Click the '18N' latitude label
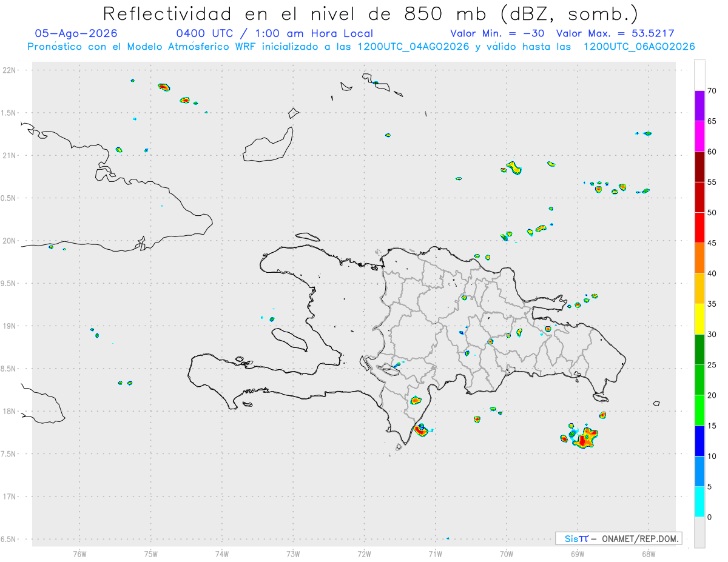728x562 pixels. click(x=10, y=411)
